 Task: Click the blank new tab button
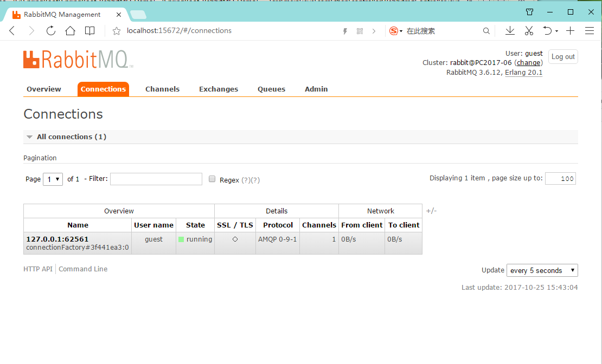pyautogui.click(x=138, y=15)
